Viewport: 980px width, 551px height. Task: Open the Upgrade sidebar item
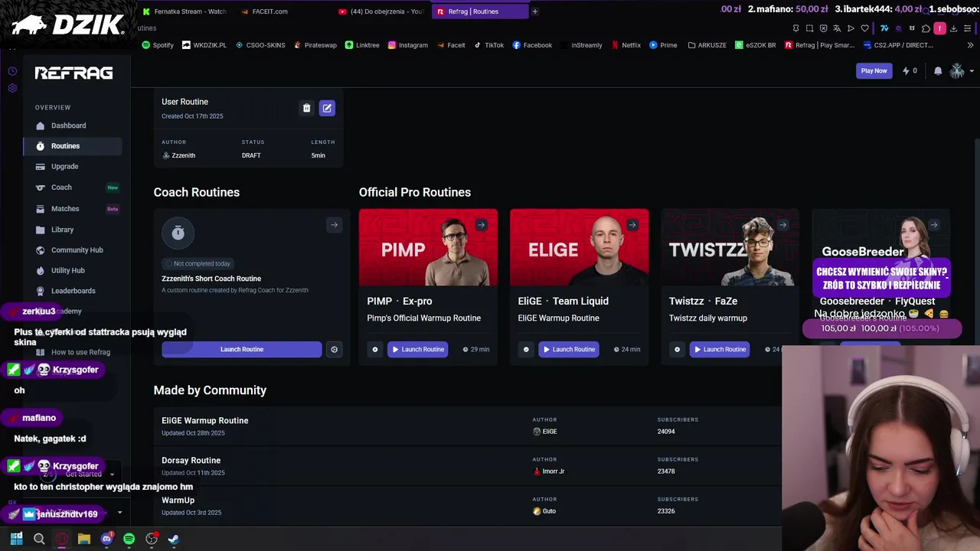(x=72, y=166)
